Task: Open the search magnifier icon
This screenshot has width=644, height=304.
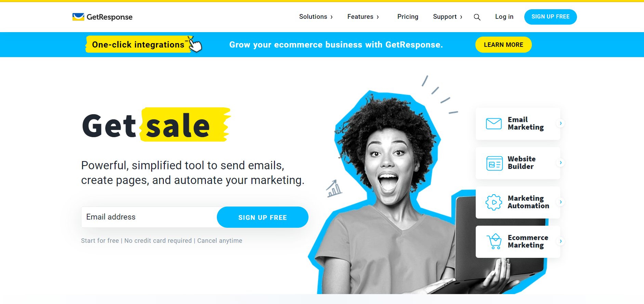Action: coord(477,17)
